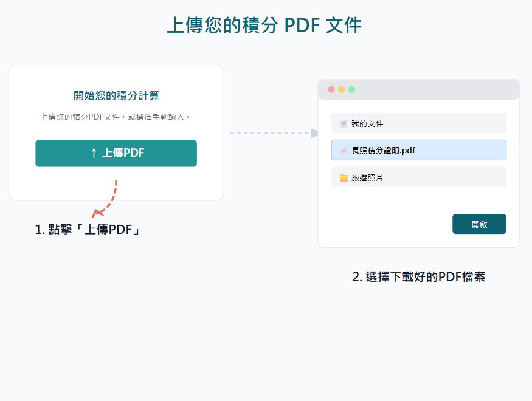This screenshot has height=401, width=532.
Task: Open the 旅遊照片 folder row
Action: pyautogui.click(x=418, y=177)
